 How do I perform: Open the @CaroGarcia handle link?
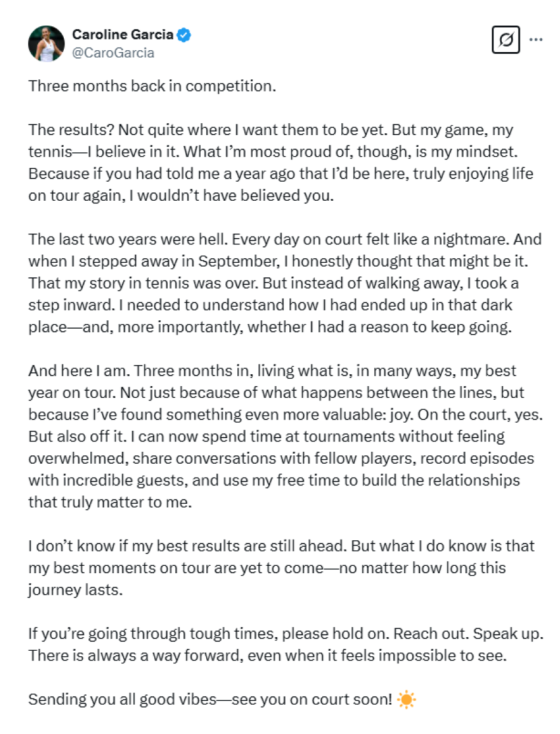point(113,53)
